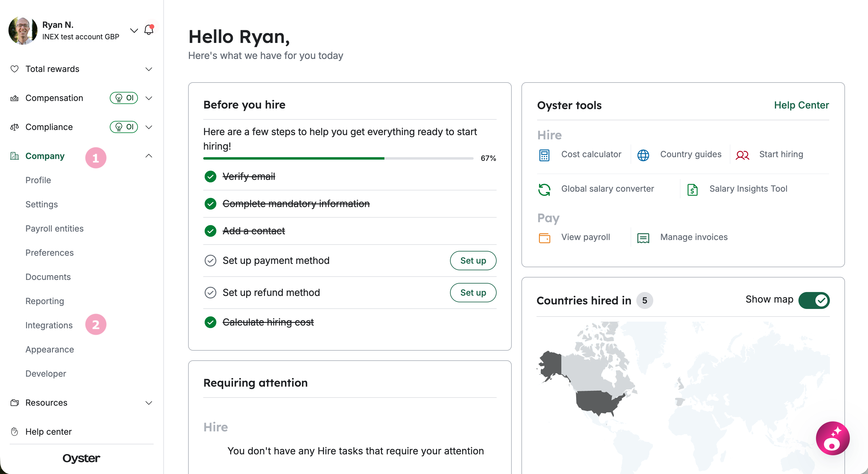Click the Compliance scales icon

pos(15,127)
